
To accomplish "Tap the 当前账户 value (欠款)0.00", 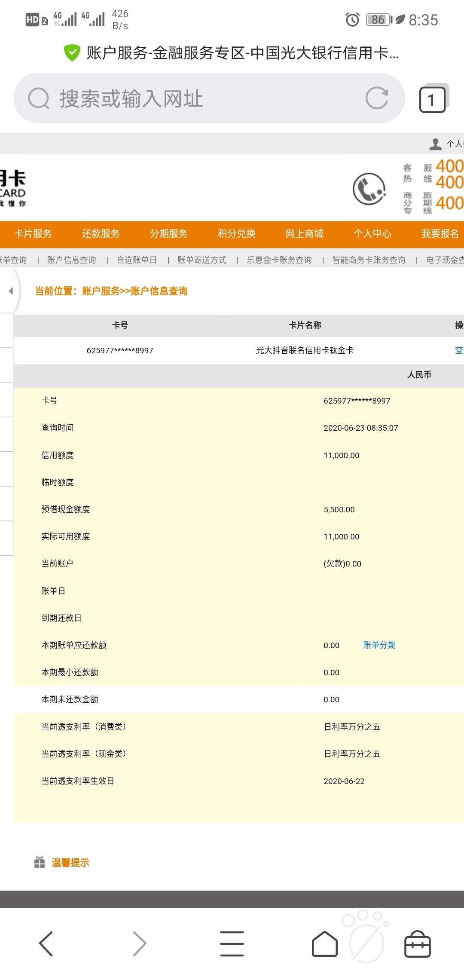I will pos(342,563).
